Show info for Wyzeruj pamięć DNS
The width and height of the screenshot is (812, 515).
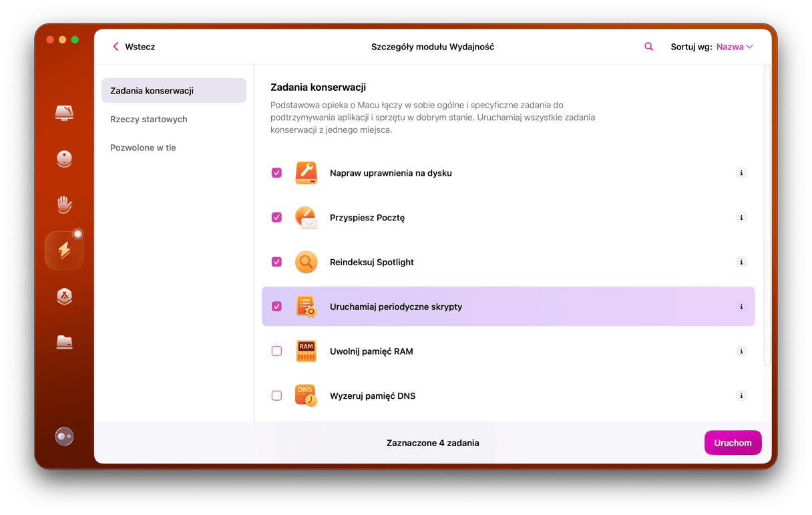click(741, 396)
